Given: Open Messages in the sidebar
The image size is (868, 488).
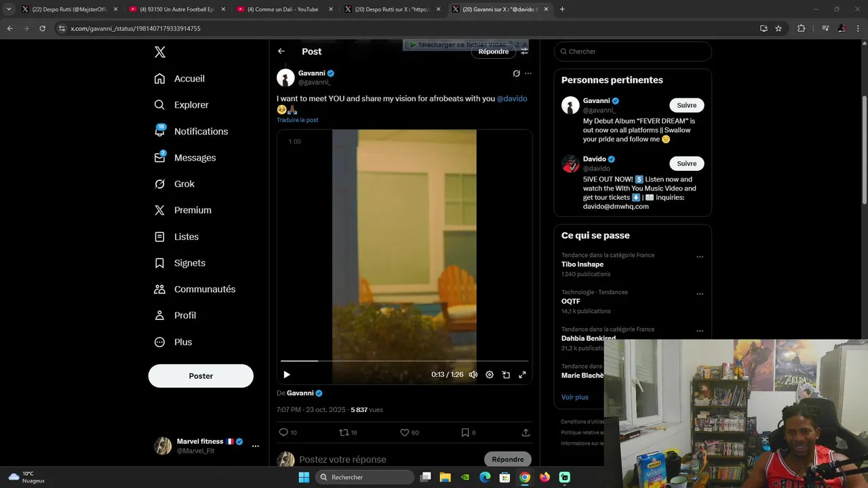Looking at the screenshot, I should [x=185, y=158].
